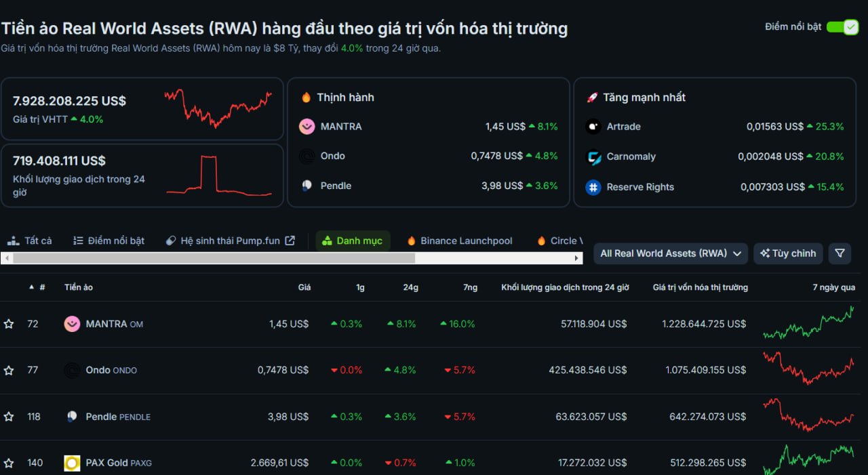Click Ondo 7-day sparkline chart
The image size is (868, 475).
point(808,368)
